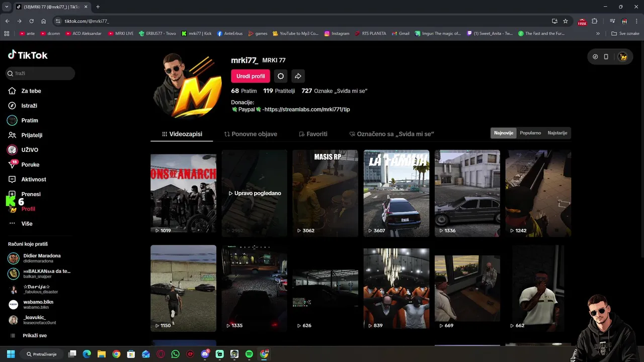Open the _leavukic_ followed account
The width and height of the screenshot is (644, 362).
pos(40,320)
